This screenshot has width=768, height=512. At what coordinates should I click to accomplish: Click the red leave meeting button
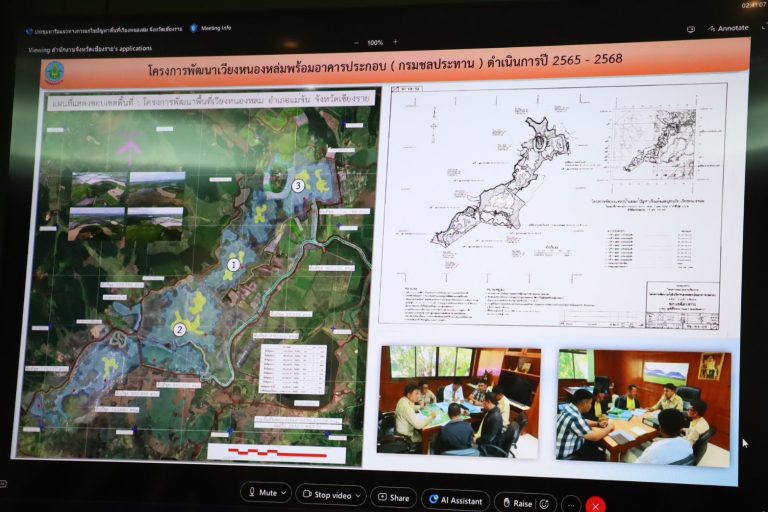596,506
